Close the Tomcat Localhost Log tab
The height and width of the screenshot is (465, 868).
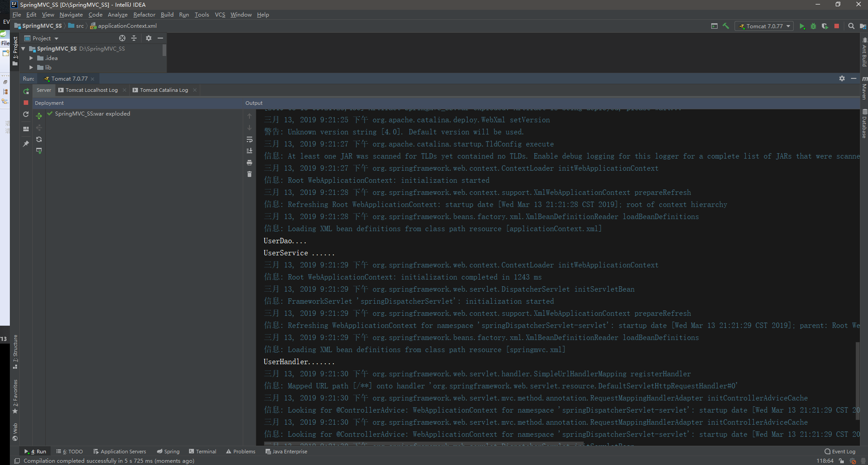point(125,90)
